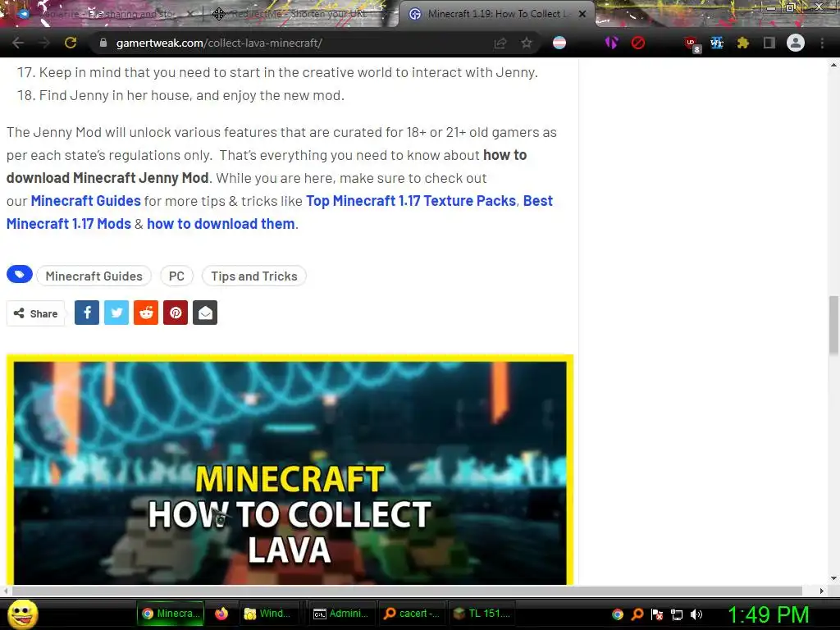840x630 pixels.
Task: View site info via the padlock icon
Action: pyautogui.click(x=103, y=43)
